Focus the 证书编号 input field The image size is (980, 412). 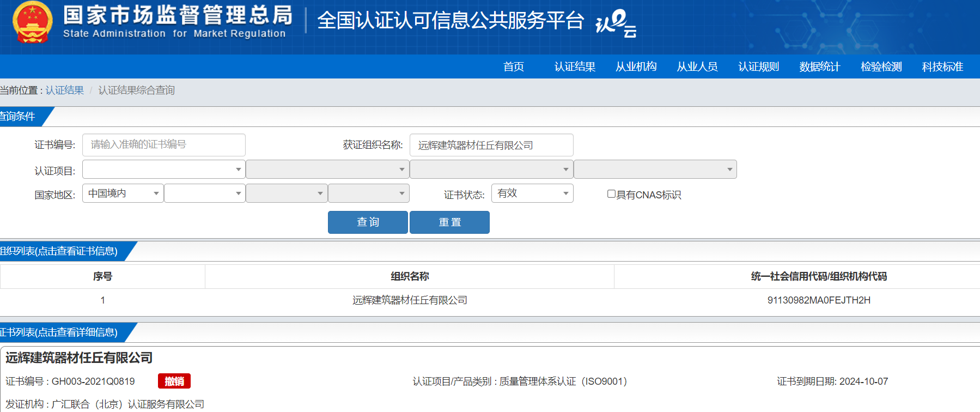(164, 145)
